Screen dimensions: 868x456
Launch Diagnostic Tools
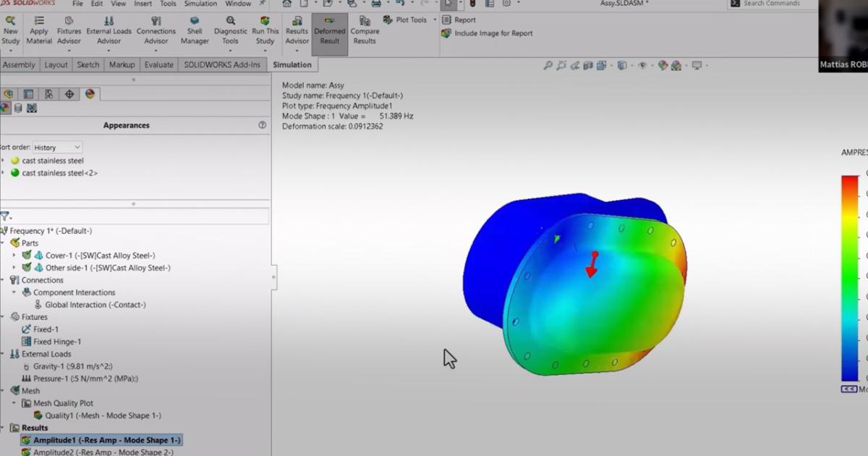pos(230,30)
